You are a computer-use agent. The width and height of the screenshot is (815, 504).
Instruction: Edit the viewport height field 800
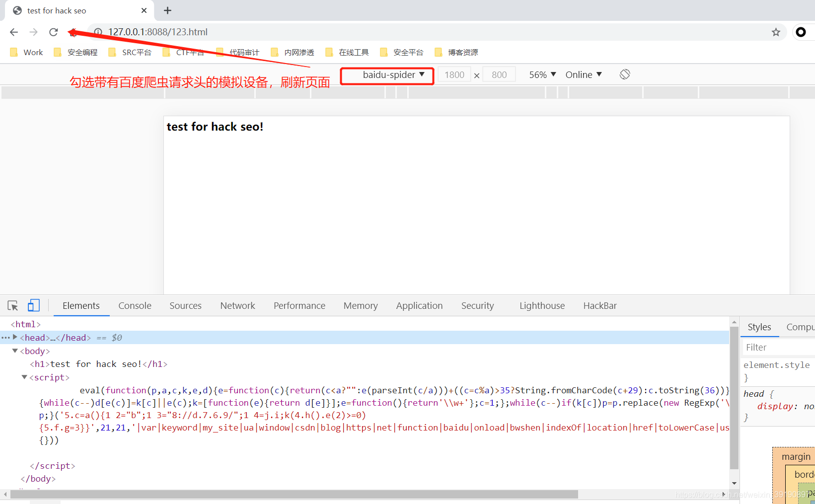pyautogui.click(x=499, y=75)
